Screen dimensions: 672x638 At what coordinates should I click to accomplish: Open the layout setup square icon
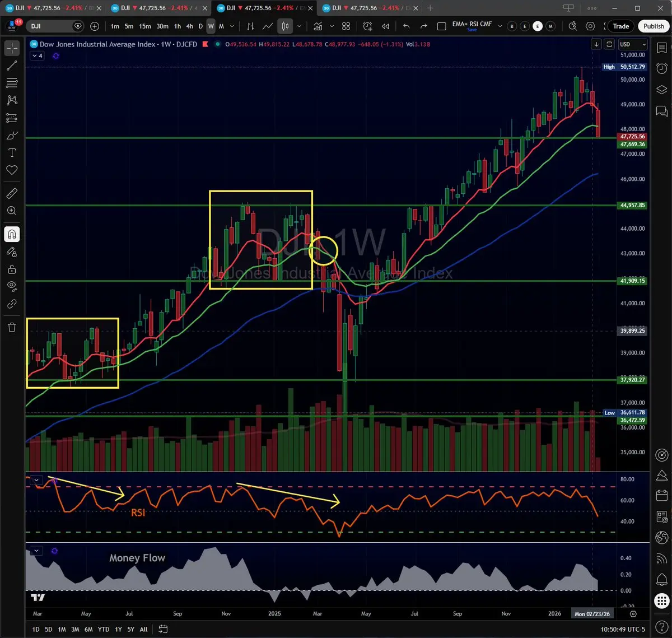(x=441, y=26)
